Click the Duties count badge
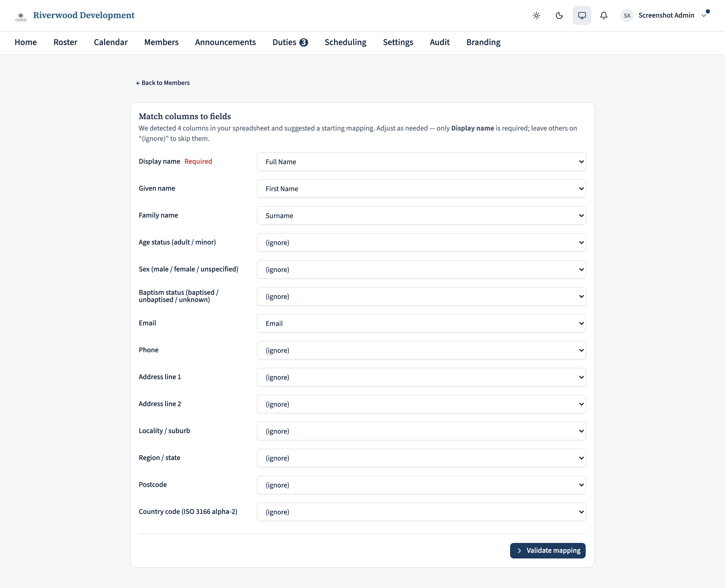The width and height of the screenshot is (725, 588). coord(304,42)
